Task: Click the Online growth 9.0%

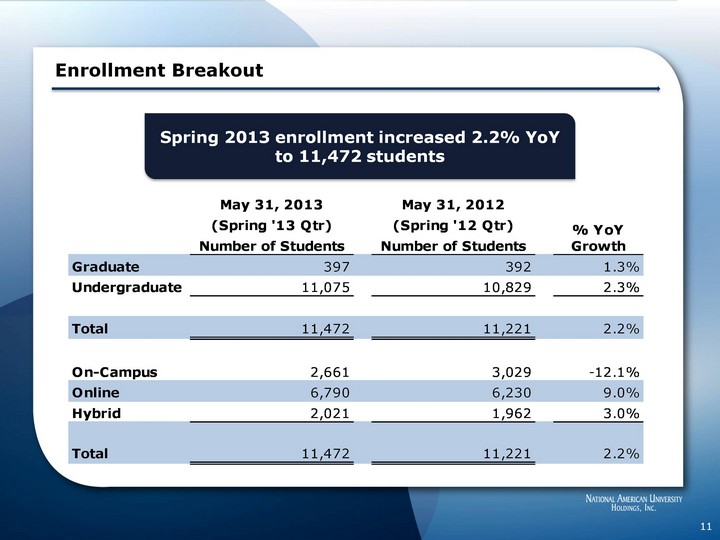Action: (x=621, y=393)
